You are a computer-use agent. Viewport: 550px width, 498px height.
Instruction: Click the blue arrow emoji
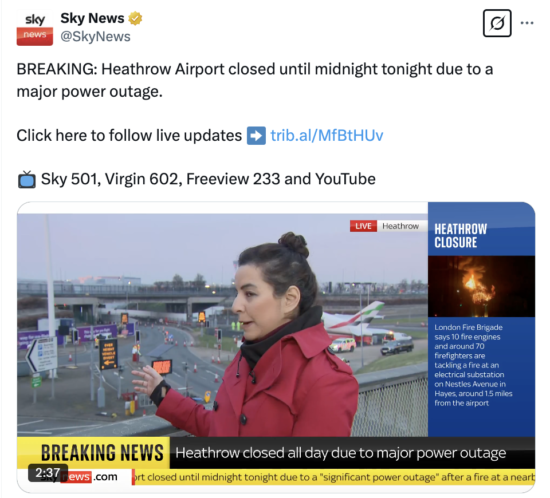pyautogui.click(x=256, y=135)
